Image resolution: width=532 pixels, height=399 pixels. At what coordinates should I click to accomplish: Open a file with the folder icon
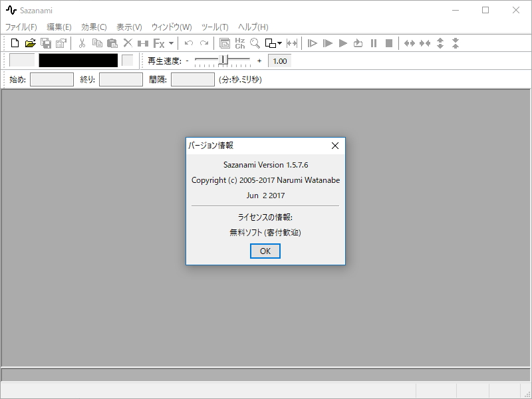[x=30, y=43]
